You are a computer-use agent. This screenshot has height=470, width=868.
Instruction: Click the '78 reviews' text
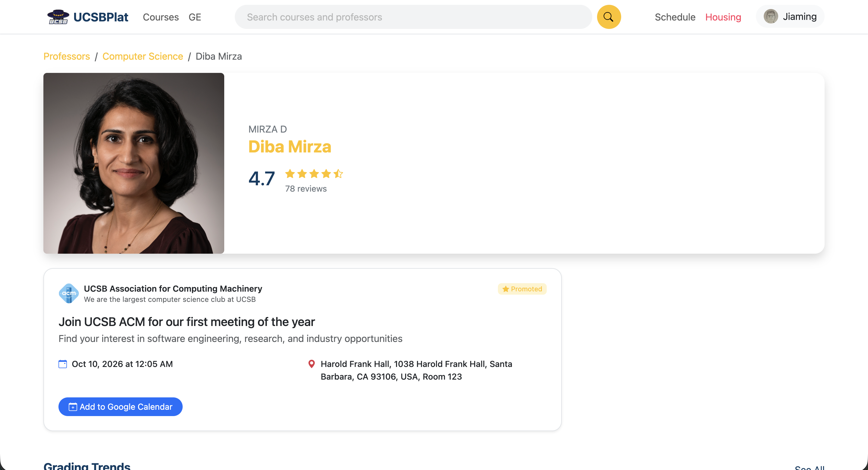[306, 189]
